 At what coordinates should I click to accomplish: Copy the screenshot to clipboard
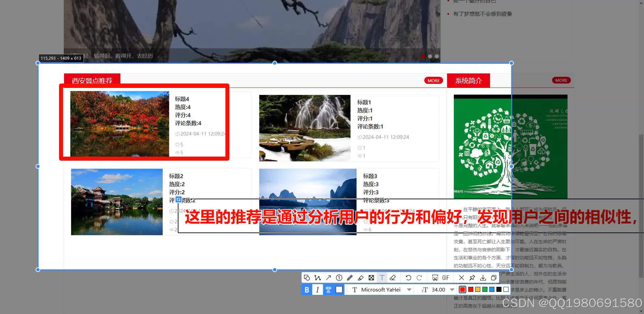493,277
